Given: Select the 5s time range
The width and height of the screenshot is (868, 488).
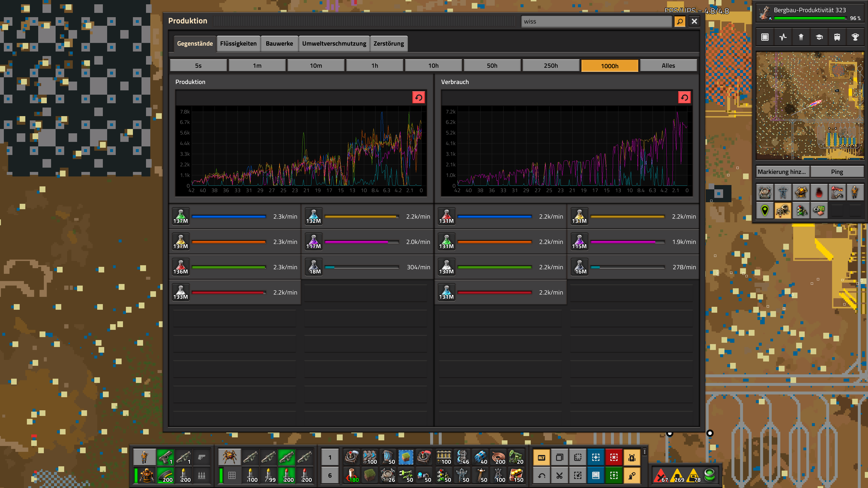Looking at the screenshot, I should 198,66.
